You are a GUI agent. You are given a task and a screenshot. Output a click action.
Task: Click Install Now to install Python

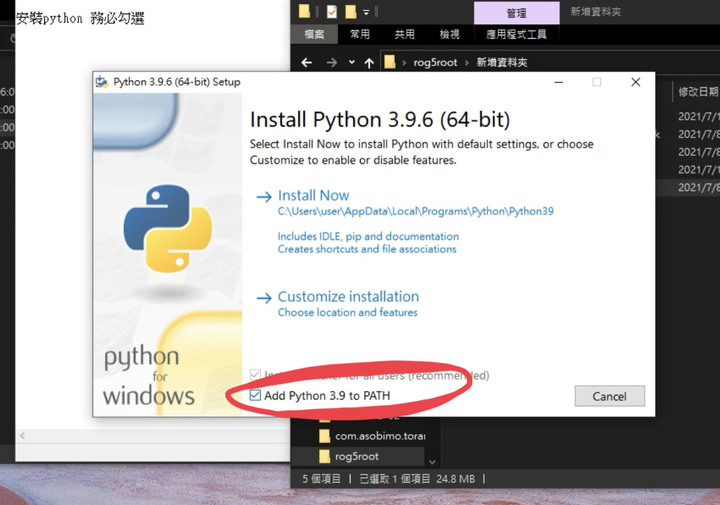pyautogui.click(x=314, y=196)
